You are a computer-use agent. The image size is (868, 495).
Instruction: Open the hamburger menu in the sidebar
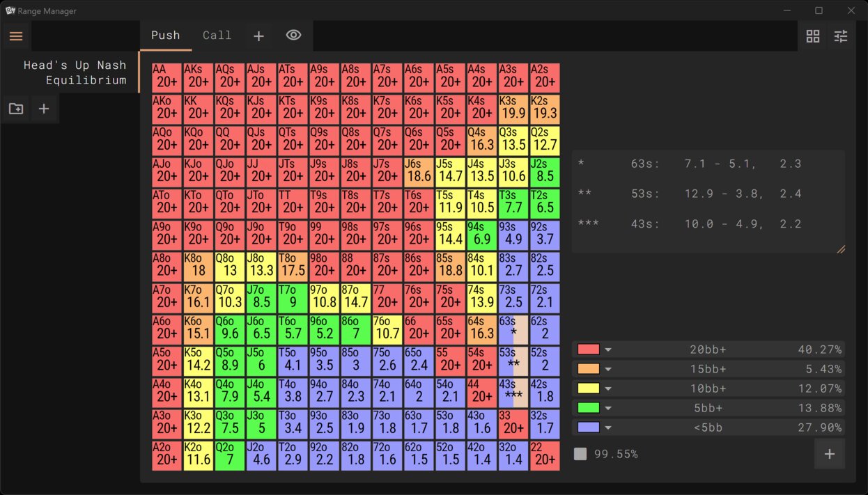pos(16,36)
